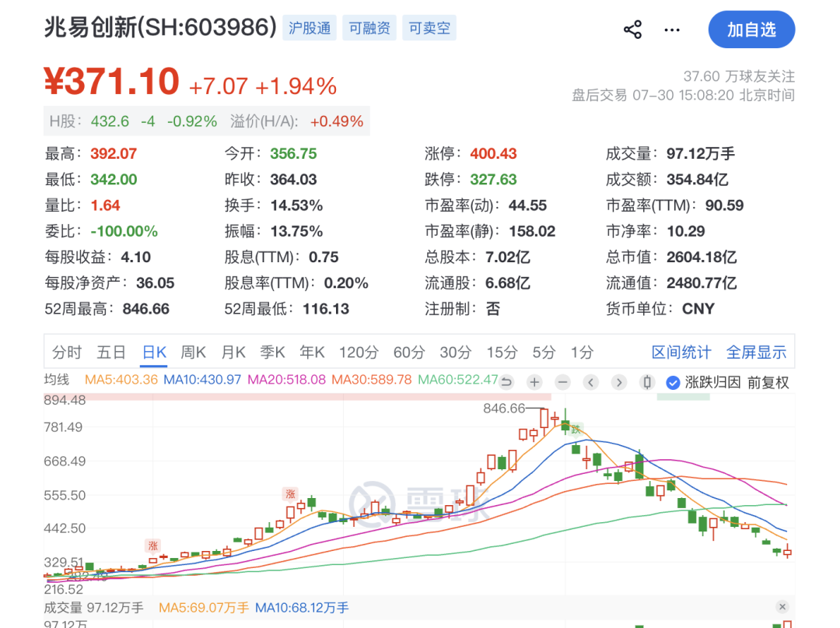The width and height of the screenshot is (840, 628).
Task: Select the 季K chart tab
Action: [x=272, y=352]
